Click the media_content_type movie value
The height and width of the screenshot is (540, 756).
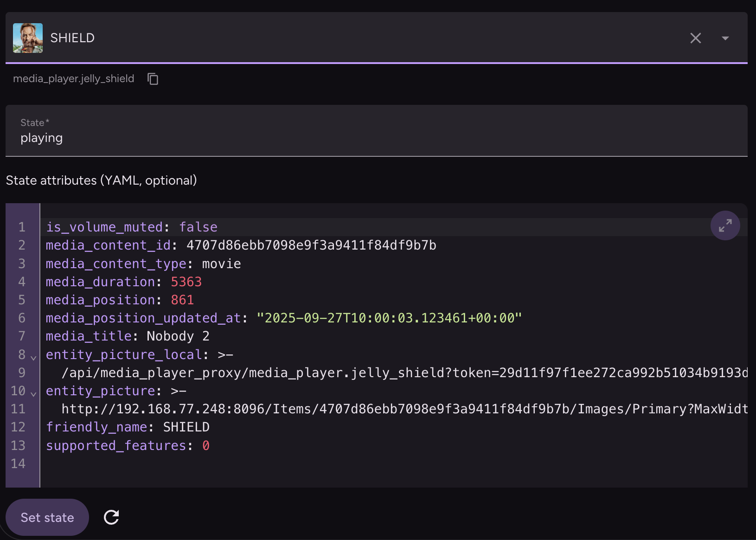[221, 264]
